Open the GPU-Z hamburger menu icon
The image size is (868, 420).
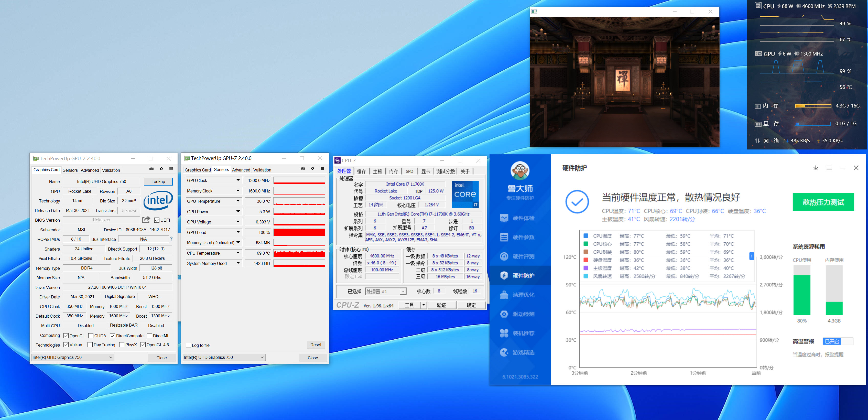tap(171, 169)
